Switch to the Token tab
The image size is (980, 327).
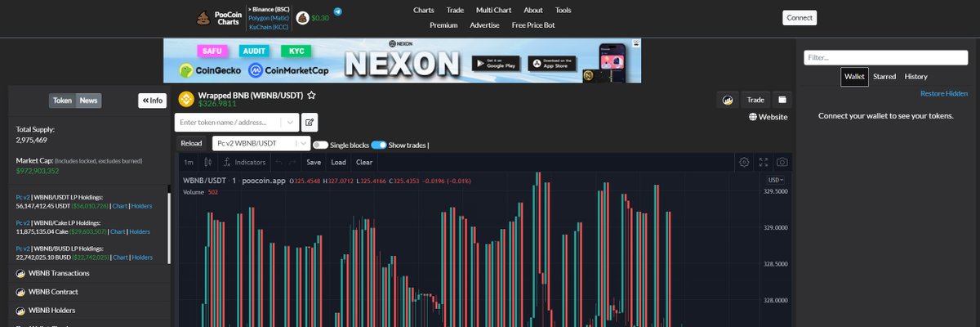point(63,101)
